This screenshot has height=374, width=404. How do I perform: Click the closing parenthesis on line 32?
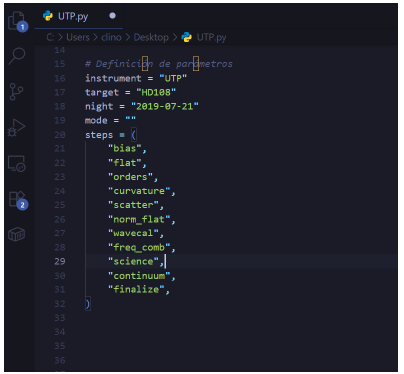point(87,304)
